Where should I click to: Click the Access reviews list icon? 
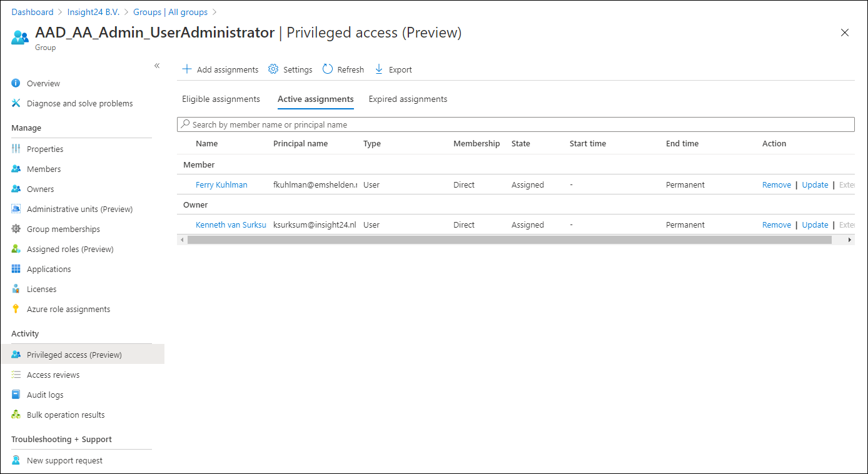16,375
